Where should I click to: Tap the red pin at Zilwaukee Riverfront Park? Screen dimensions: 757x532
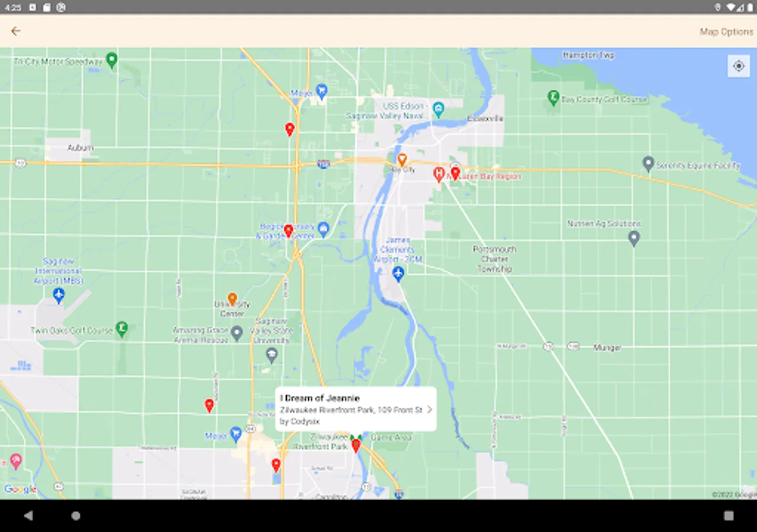(356, 446)
